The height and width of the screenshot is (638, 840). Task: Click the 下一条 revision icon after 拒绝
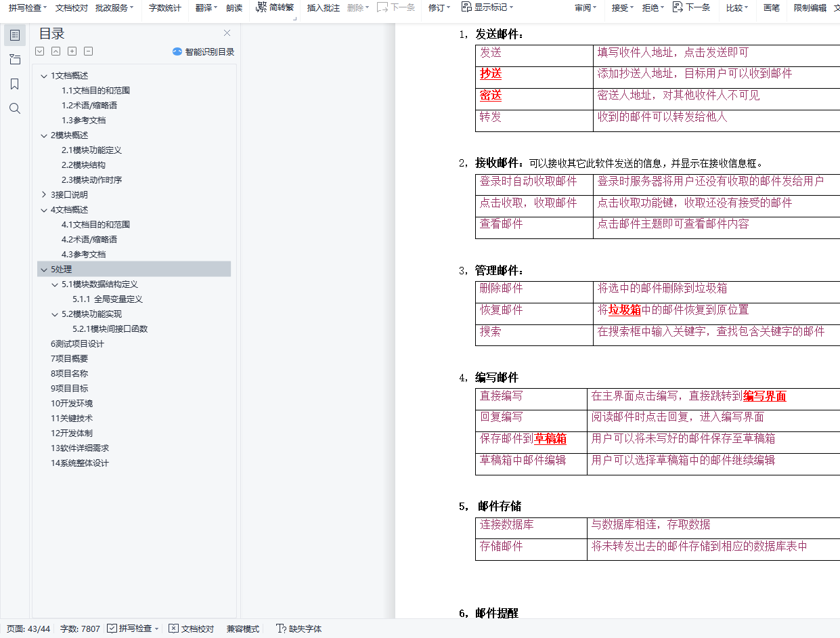click(x=678, y=7)
